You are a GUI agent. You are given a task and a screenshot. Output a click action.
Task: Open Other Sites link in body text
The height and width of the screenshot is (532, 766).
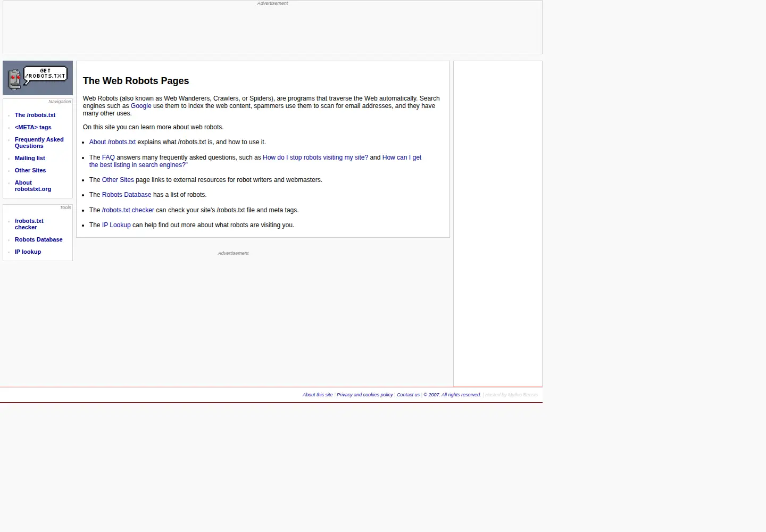coord(118,180)
